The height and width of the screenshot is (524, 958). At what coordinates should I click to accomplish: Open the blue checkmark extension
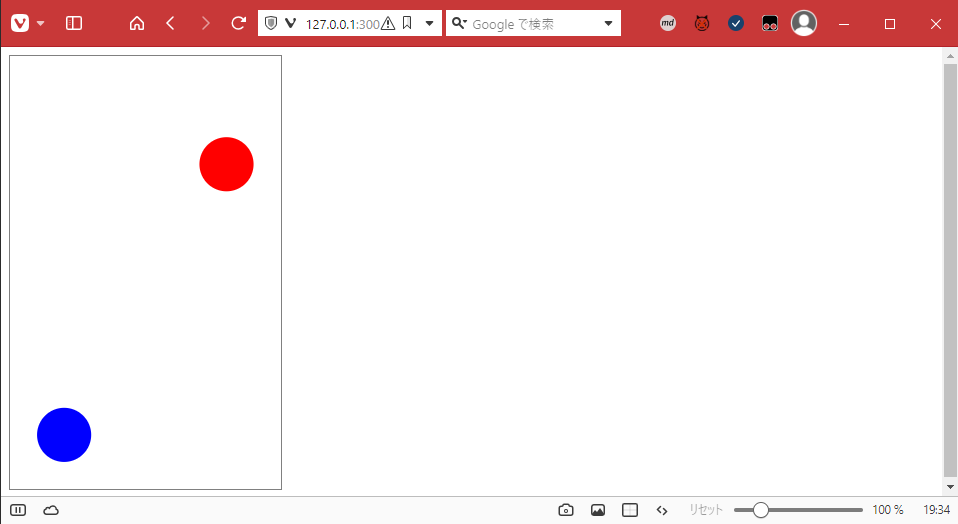click(x=736, y=23)
